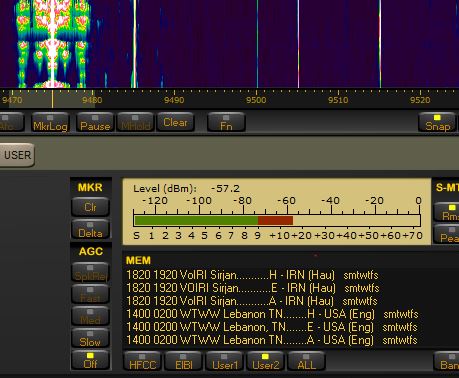
Task: Show ALL memory entries
Action: 306,361
